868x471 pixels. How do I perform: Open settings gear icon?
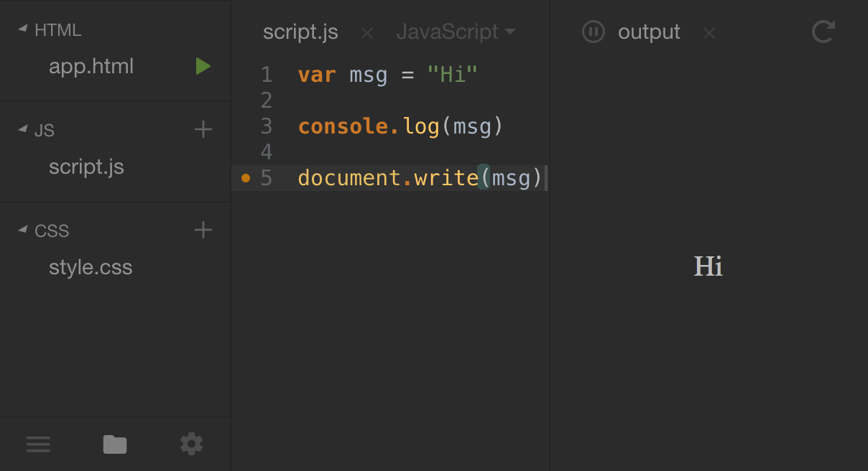pyautogui.click(x=191, y=444)
